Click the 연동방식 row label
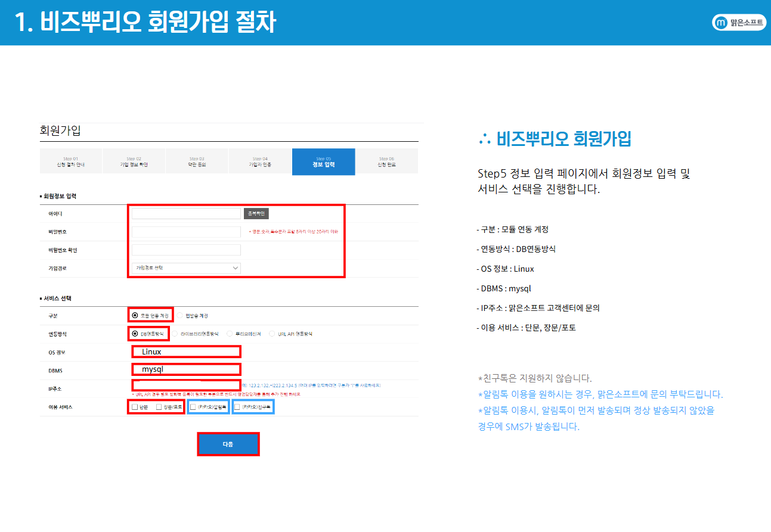This screenshot has width=771, height=532. [x=57, y=334]
